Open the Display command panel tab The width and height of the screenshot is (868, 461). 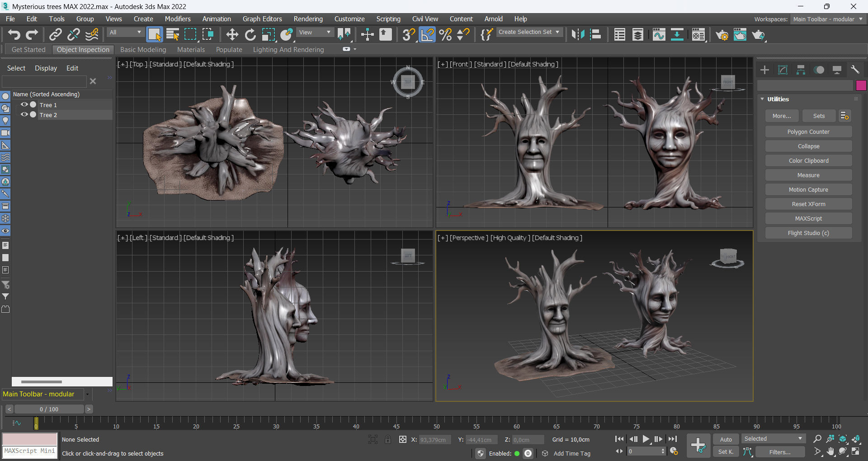tap(837, 70)
